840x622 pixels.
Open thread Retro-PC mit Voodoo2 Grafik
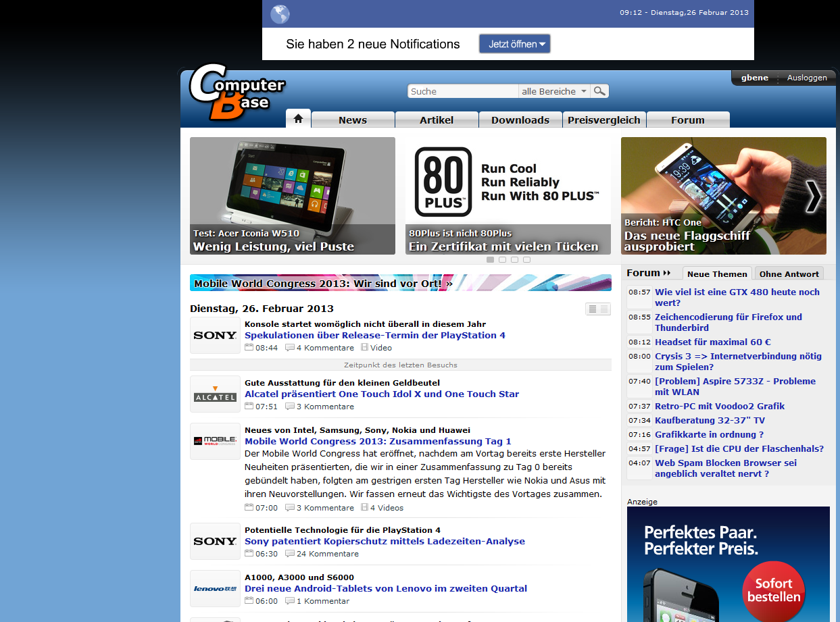[720, 406]
